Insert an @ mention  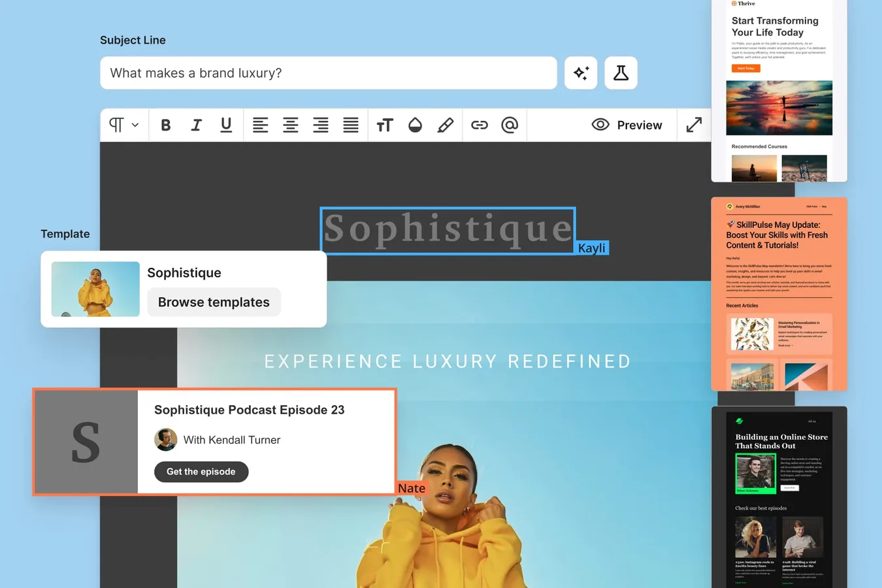pyautogui.click(x=510, y=125)
